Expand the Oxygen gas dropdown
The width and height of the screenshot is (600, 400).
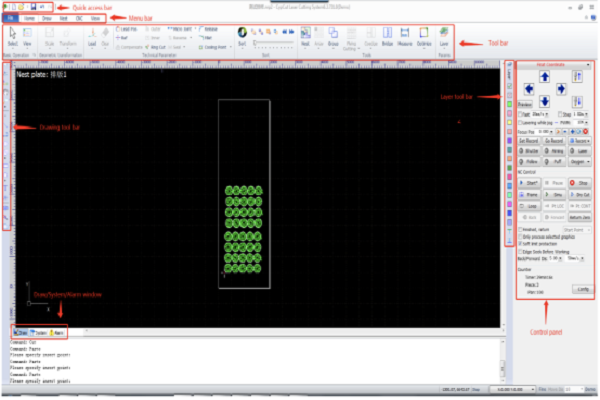pyautogui.click(x=580, y=162)
